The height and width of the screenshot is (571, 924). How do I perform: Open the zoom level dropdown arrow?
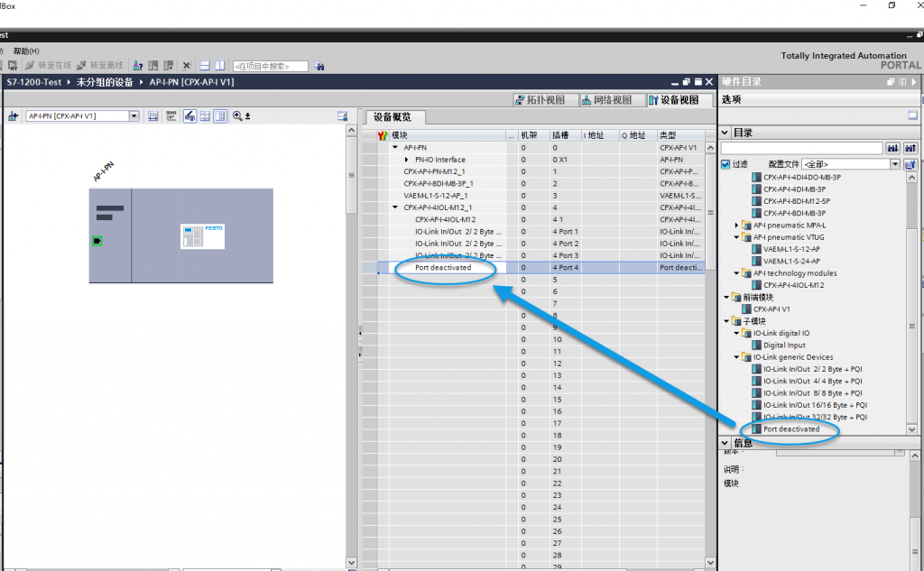(248, 116)
